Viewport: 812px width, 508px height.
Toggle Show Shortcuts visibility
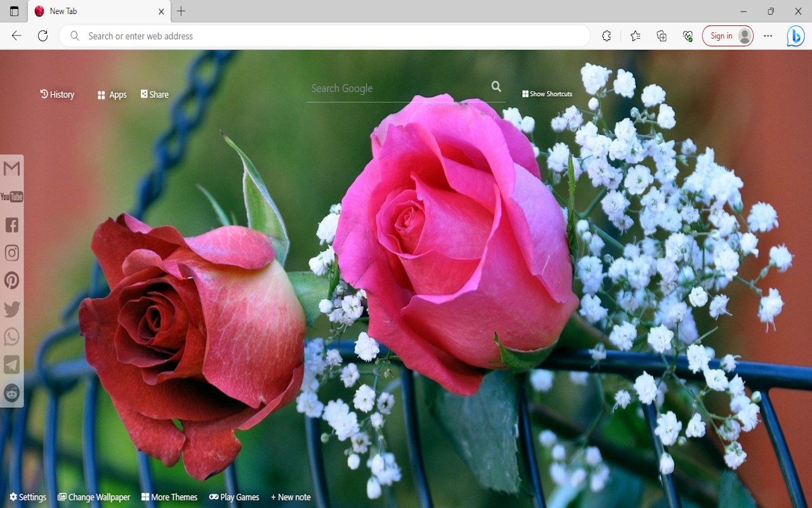547,93
